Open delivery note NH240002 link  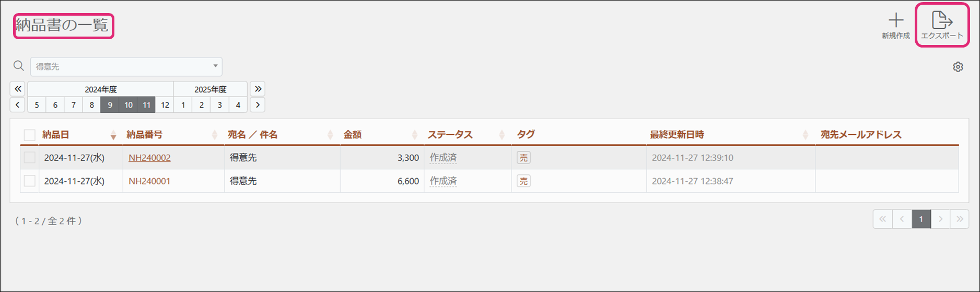[149, 158]
